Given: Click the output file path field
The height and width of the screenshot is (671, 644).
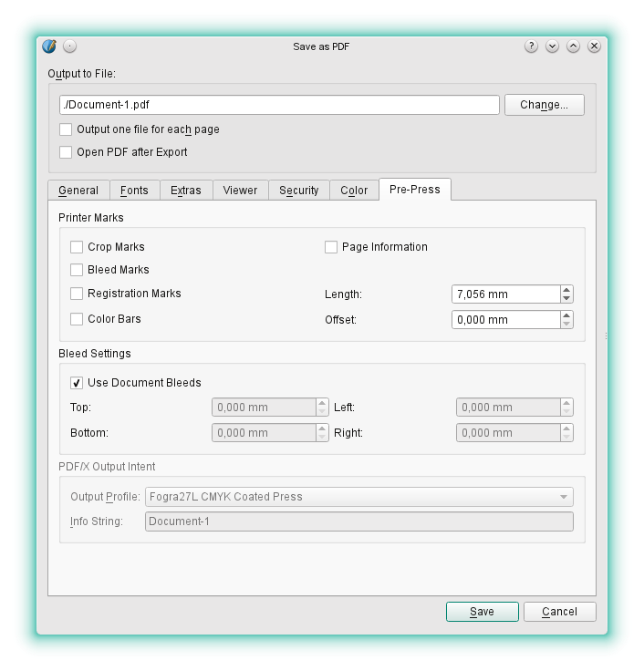Looking at the screenshot, I should point(278,105).
